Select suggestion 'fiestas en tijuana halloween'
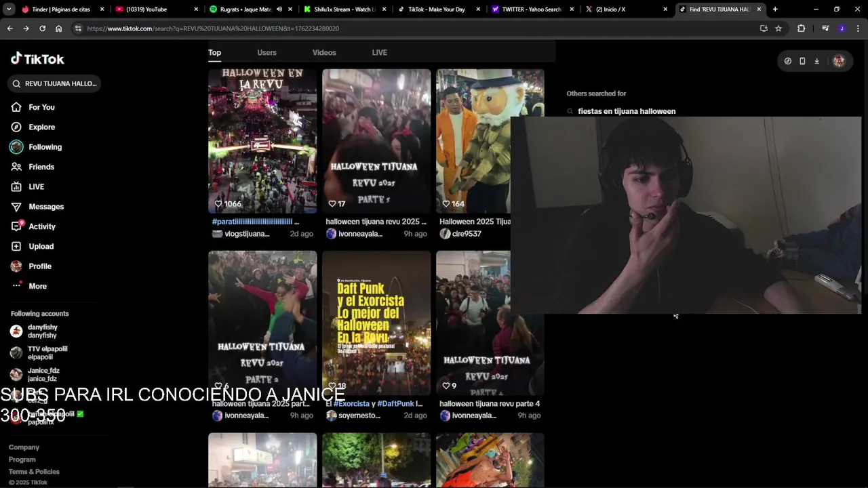 point(627,111)
